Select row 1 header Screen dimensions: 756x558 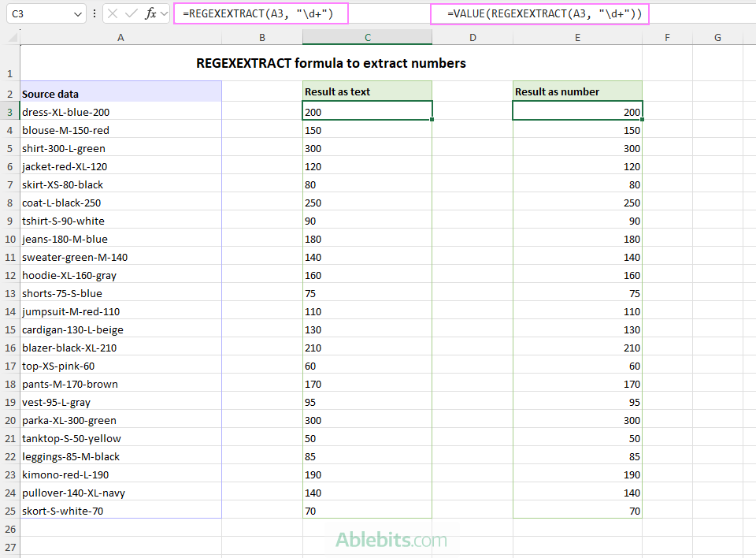coord(9,63)
